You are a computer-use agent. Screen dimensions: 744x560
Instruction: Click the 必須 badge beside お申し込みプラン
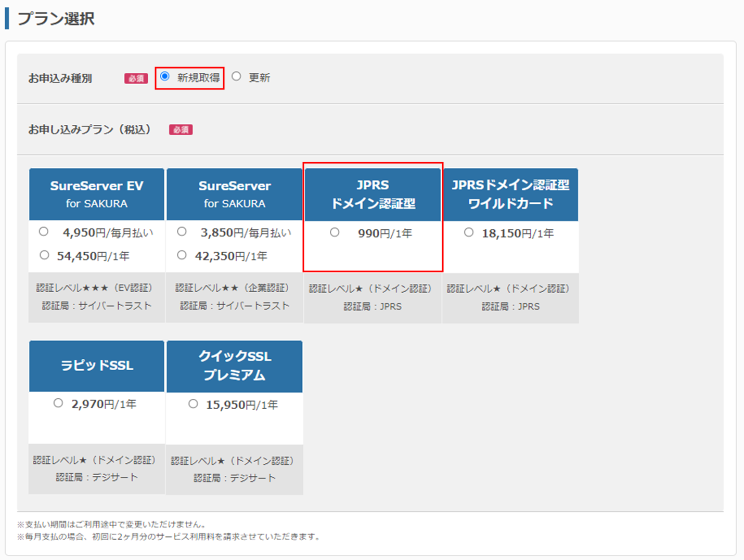pyautogui.click(x=181, y=129)
